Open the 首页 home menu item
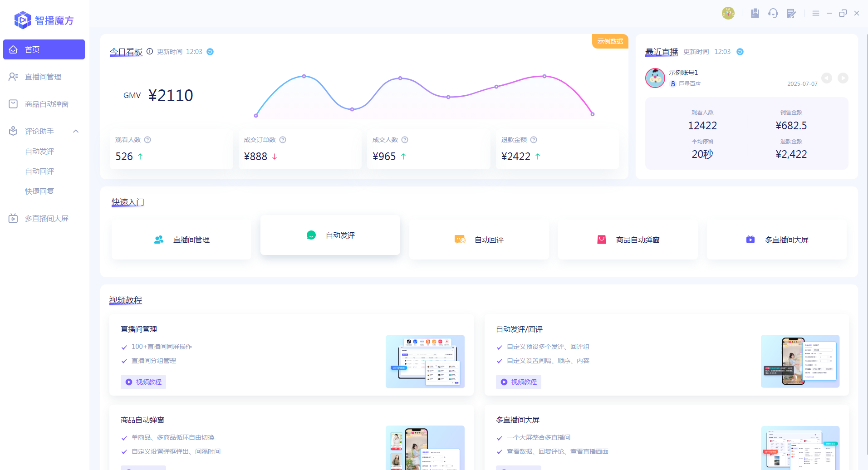 44,49
